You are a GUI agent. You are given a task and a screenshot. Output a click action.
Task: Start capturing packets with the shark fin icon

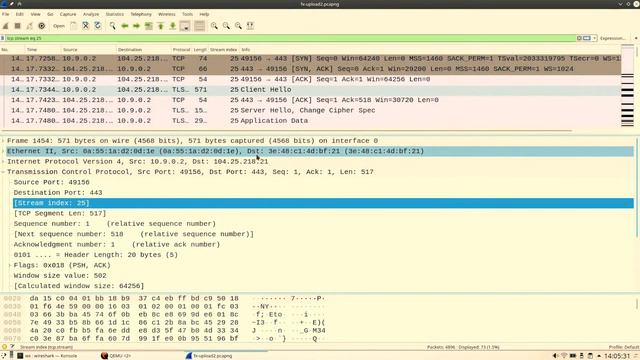tap(5, 26)
